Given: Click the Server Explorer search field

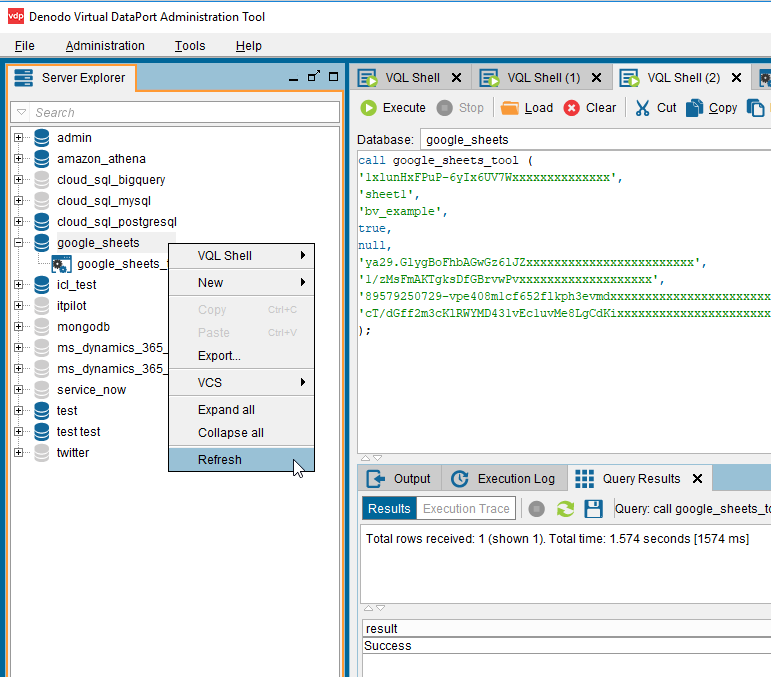Looking at the screenshot, I should [175, 112].
